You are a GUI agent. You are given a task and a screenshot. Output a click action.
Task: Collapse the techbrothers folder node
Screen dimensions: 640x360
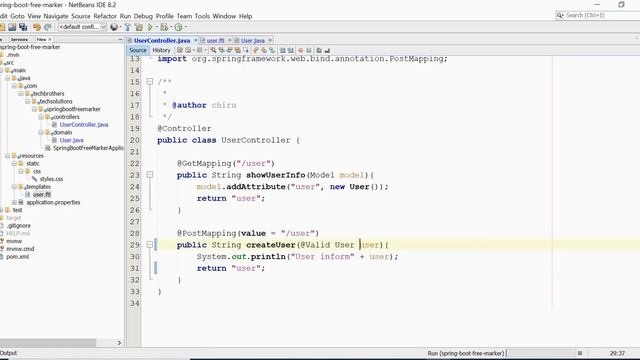coord(21,93)
